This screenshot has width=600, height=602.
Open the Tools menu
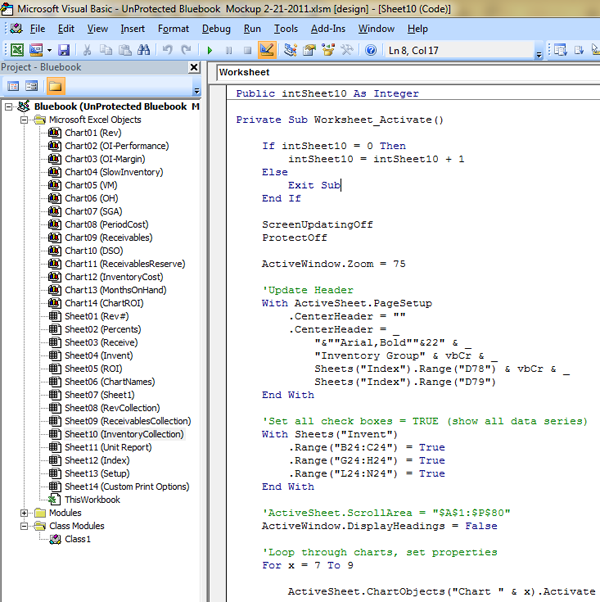click(286, 29)
